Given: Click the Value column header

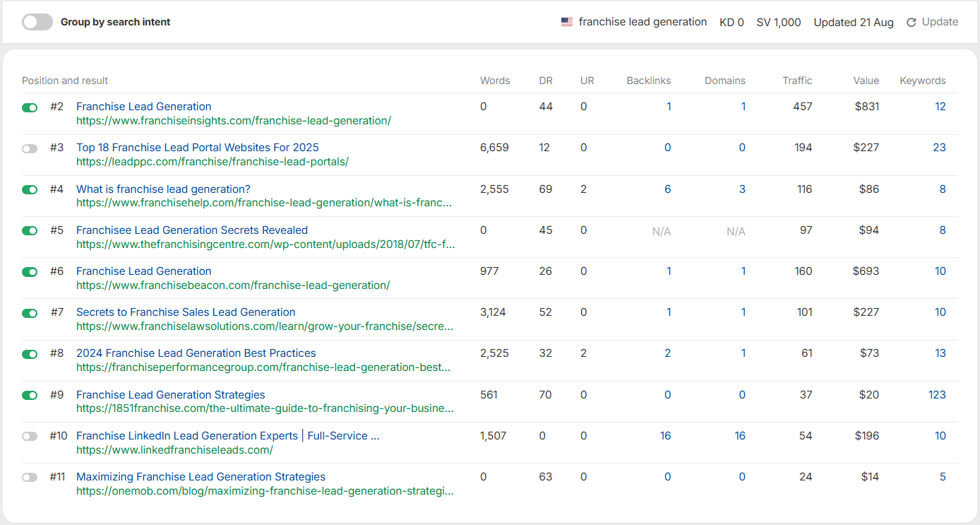Looking at the screenshot, I should (x=866, y=81).
